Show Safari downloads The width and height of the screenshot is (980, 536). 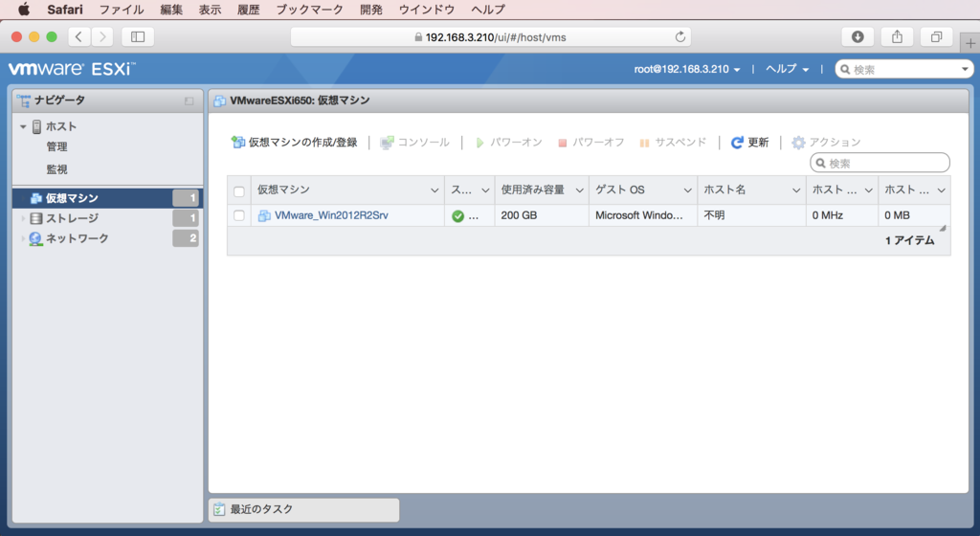(857, 37)
